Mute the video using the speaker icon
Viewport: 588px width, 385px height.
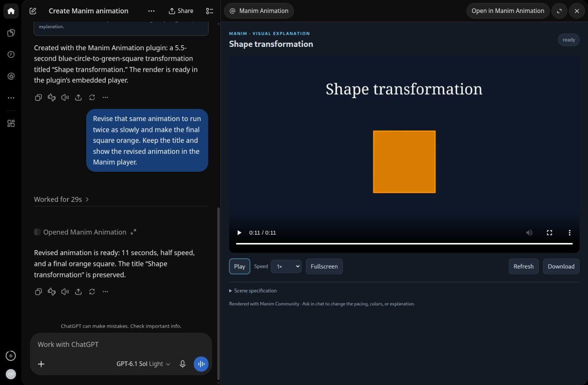[x=529, y=233]
